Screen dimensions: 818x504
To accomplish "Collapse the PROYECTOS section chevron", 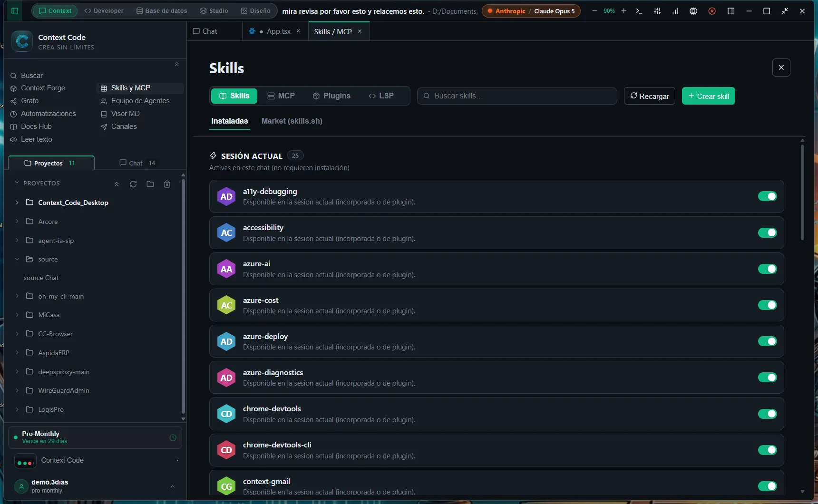I will (17, 183).
